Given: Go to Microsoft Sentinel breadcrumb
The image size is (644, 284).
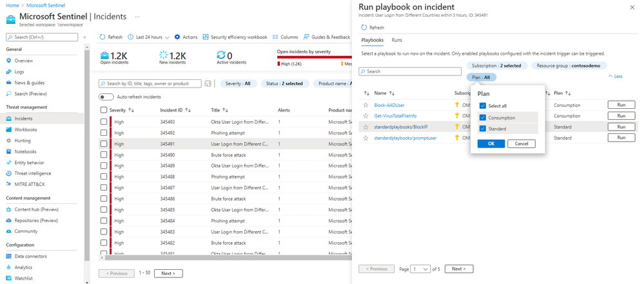Looking at the screenshot, I should [46, 6].
